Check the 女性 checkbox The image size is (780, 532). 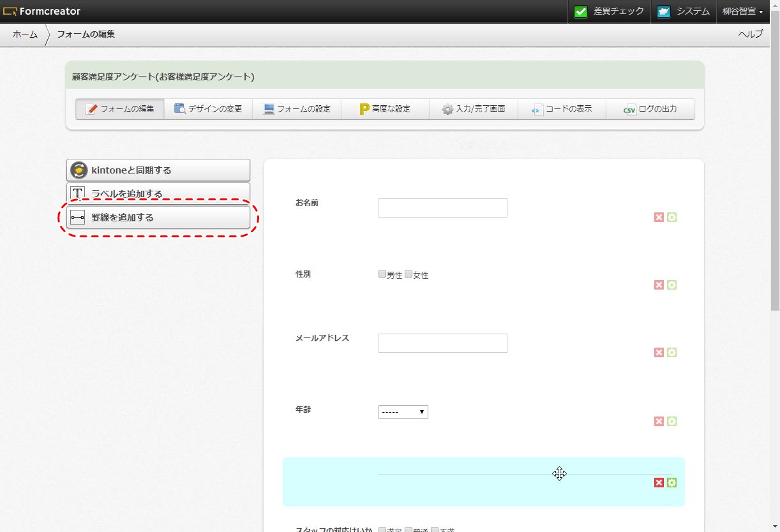point(409,274)
